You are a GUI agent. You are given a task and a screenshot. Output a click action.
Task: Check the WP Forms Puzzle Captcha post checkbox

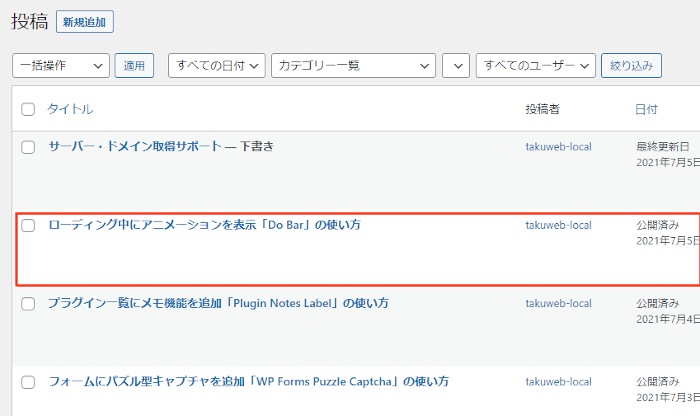click(x=28, y=382)
